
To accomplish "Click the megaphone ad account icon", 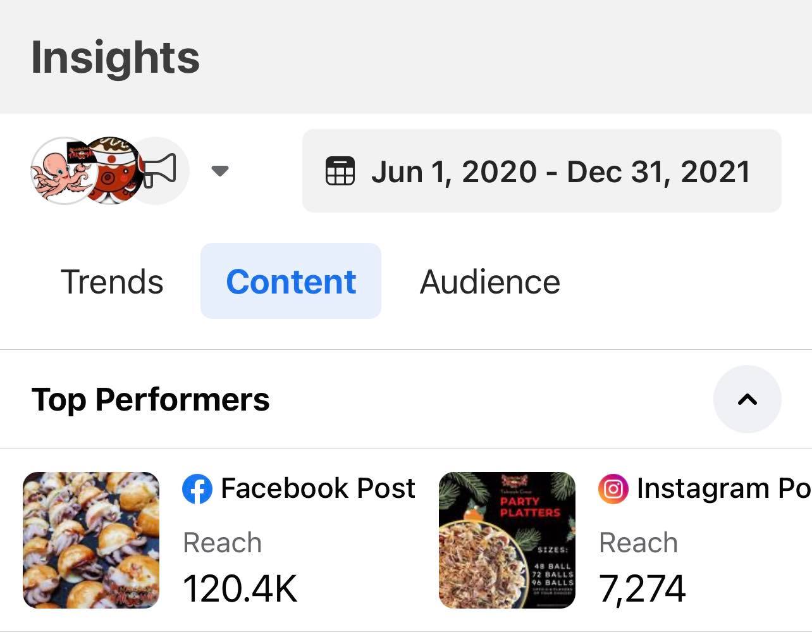I will (x=163, y=170).
